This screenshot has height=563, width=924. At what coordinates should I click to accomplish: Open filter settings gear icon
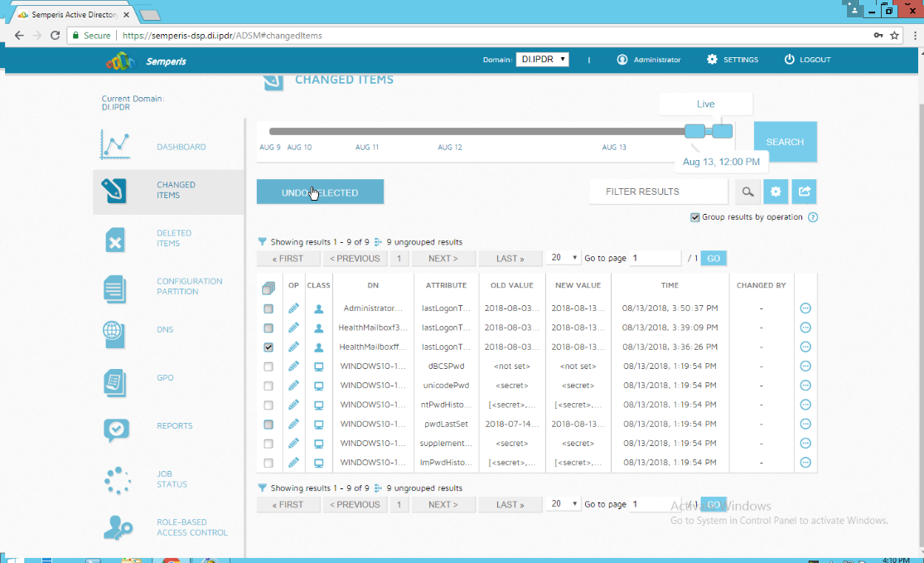(776, 192)
